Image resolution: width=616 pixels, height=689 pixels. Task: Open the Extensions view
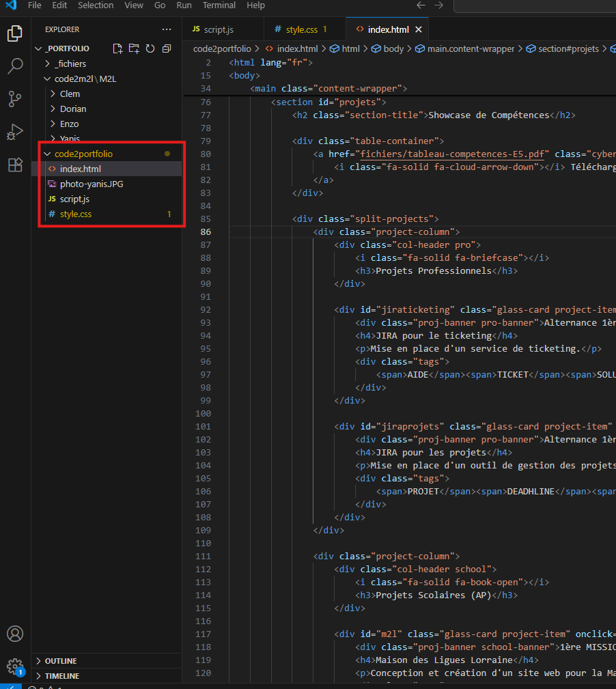tap(15, 165)
